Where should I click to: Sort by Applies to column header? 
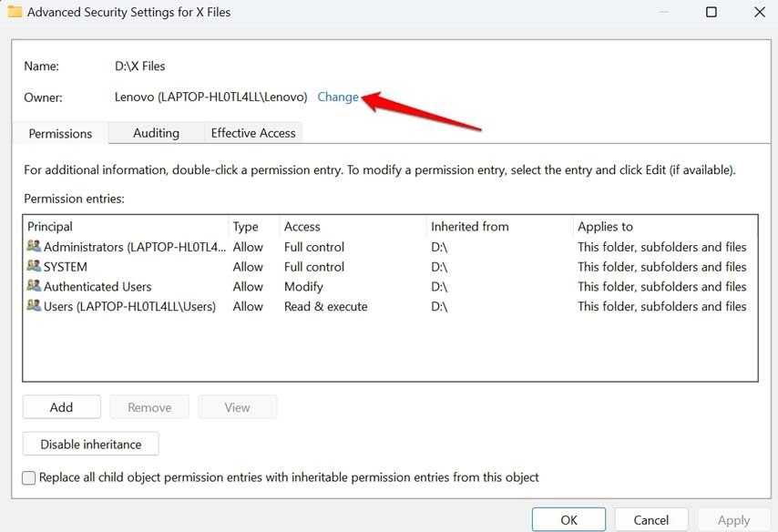point(665,226)
